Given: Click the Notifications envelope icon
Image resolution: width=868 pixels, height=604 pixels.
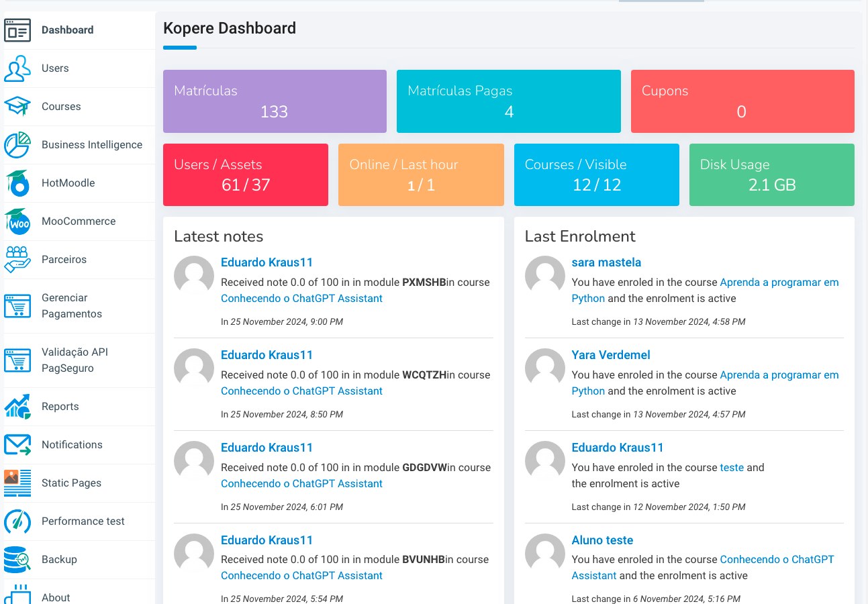Looking at the screenshot, I should pos(17,445).
